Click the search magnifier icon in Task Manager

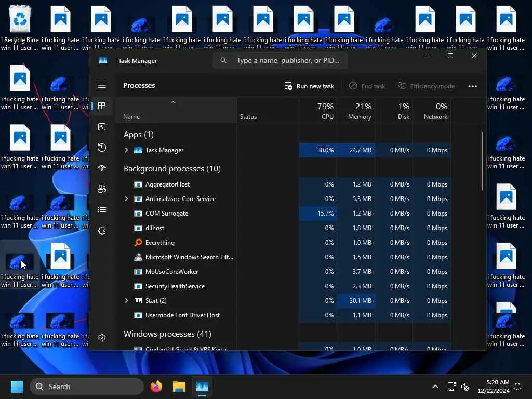(223, 60)
